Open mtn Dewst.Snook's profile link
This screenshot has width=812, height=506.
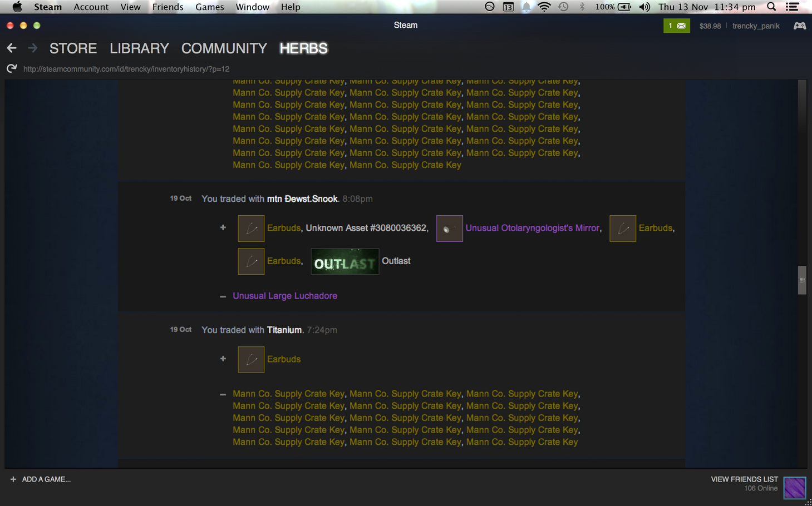[302, 199]
